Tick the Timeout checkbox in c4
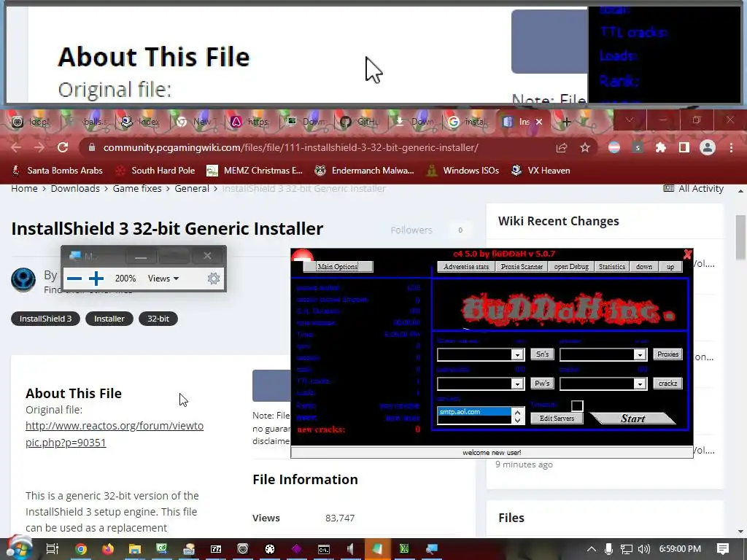This screenshot has height=560, width=747. [577, 405]
